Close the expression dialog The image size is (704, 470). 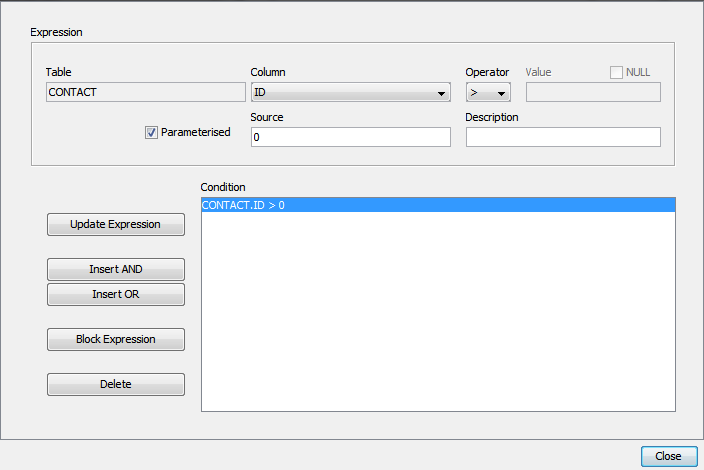(x=668, y=456)
